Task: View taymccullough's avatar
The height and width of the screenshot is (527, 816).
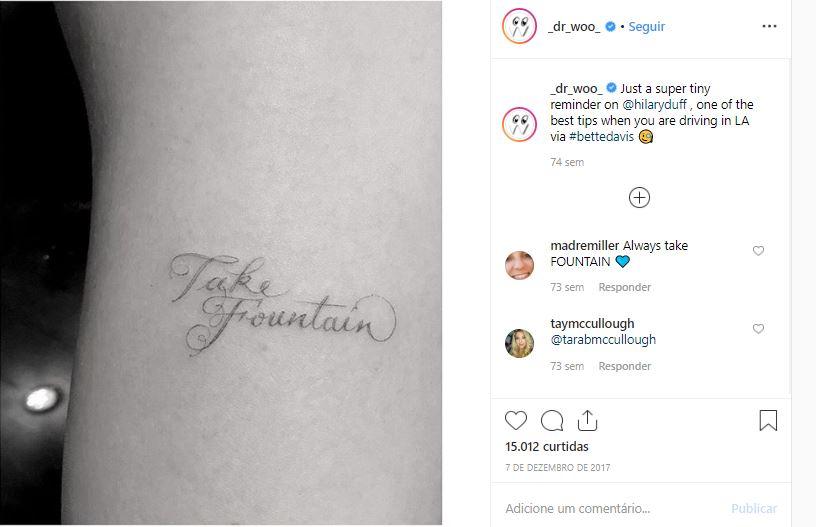Action: pyautogui.click(x=519, y=343)
